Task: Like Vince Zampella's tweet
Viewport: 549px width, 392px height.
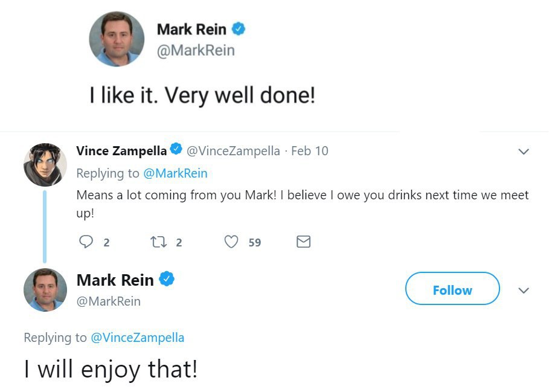Action: (x=231, y=242)
